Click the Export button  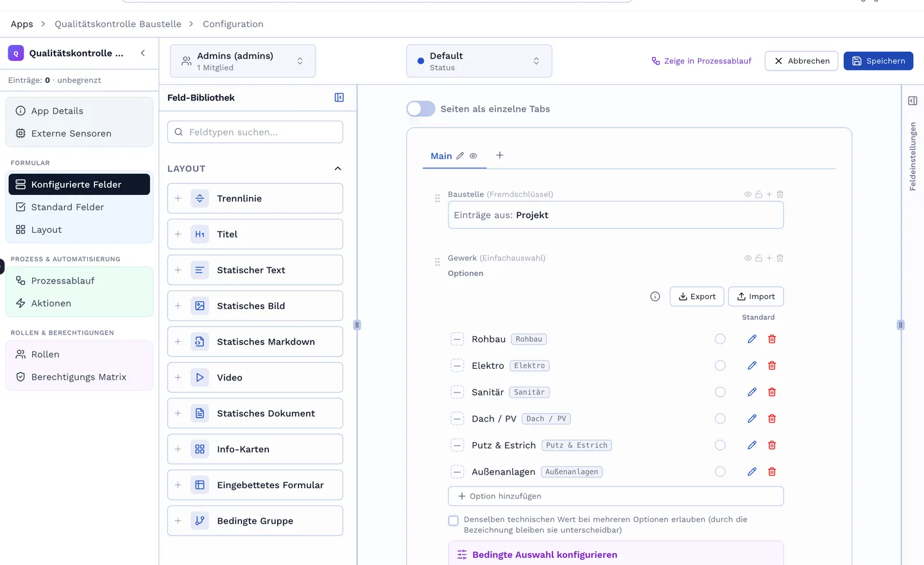coord(697,296)
